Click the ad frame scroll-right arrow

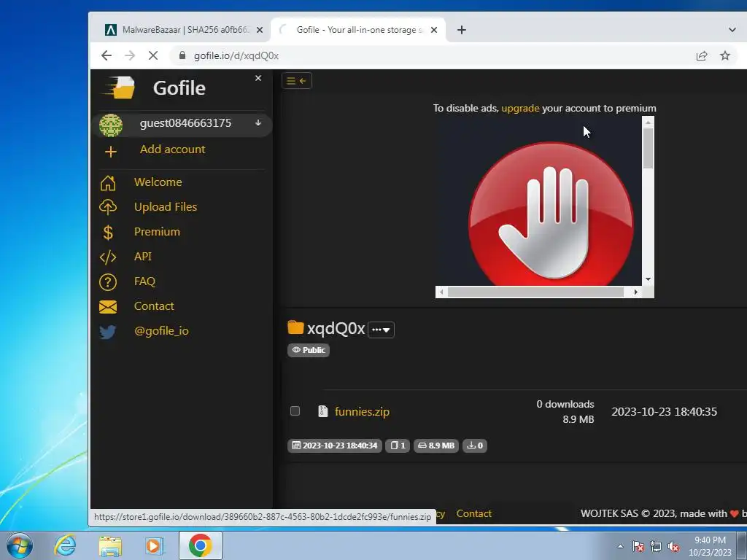[x=636, y=292]
